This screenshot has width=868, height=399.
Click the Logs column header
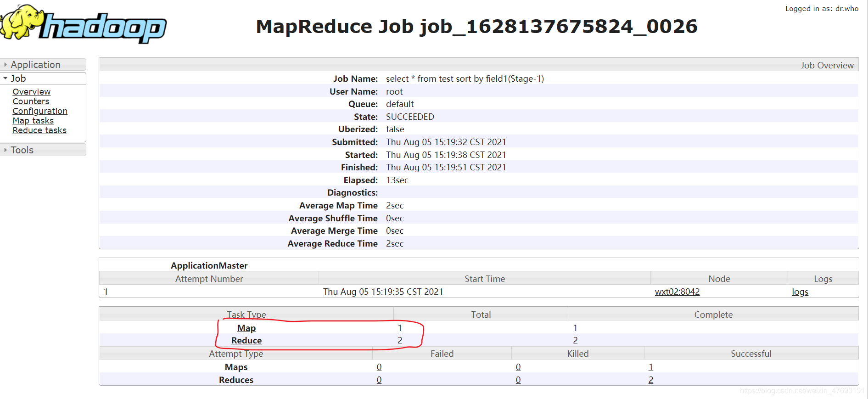(x=823, y=279)
